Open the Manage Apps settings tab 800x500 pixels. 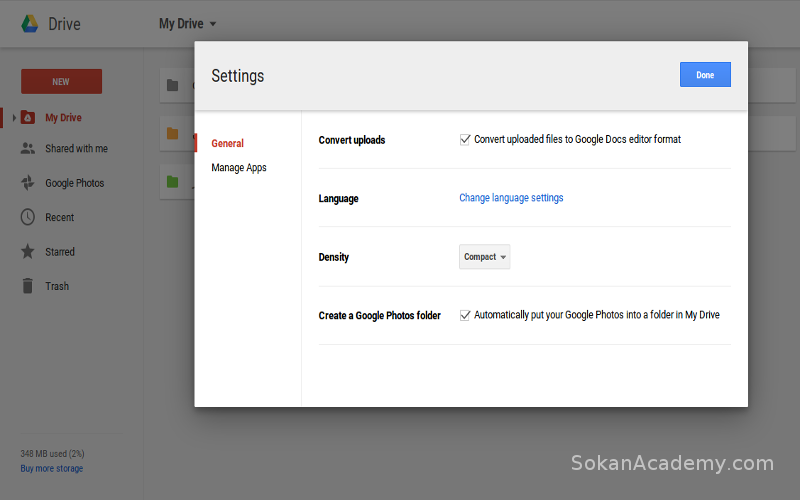click(239, 168)
